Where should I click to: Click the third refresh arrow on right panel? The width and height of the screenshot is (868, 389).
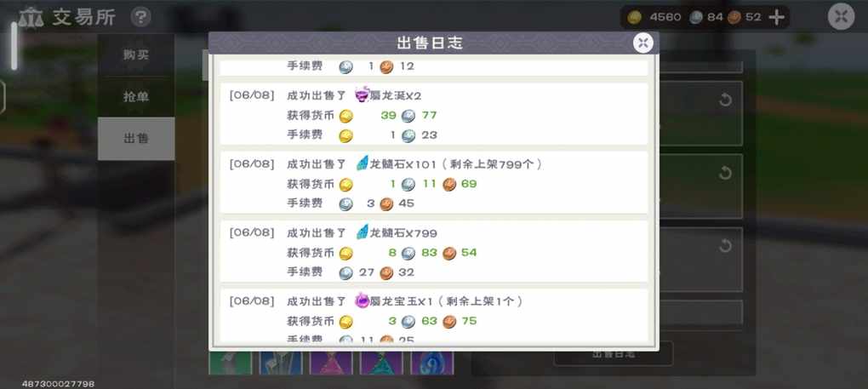pos(725,246)
